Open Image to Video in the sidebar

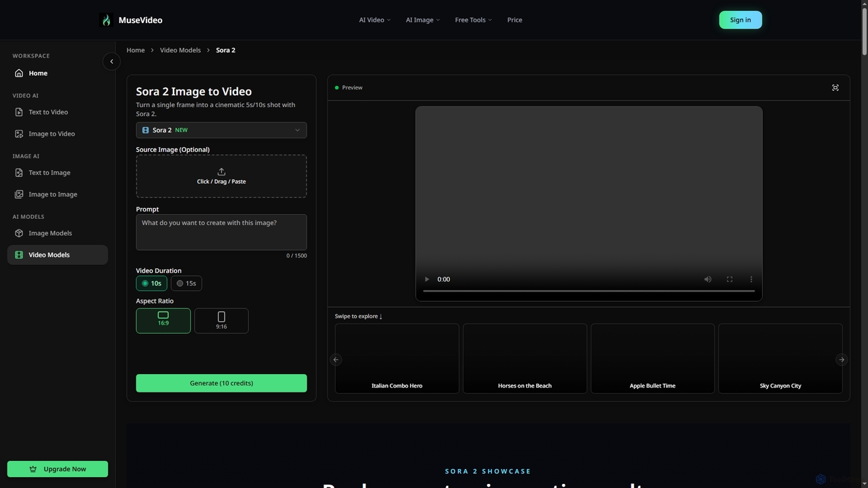[58, 134]
